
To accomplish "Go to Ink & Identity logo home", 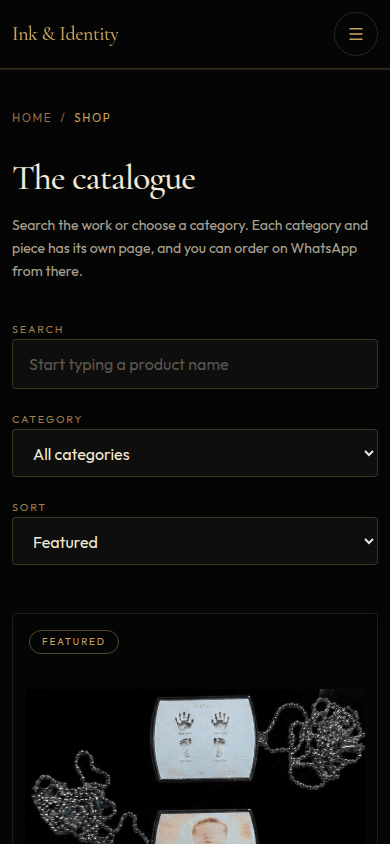I will point(65,34).
